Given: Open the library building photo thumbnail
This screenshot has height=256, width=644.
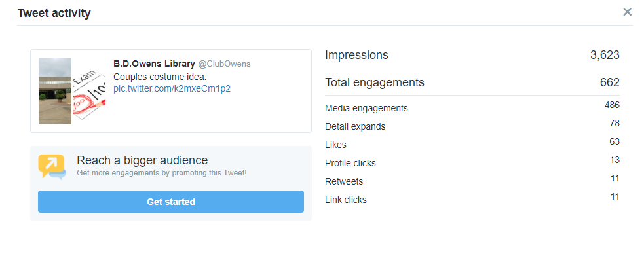Looking at the screenshot, I should 55,91.
